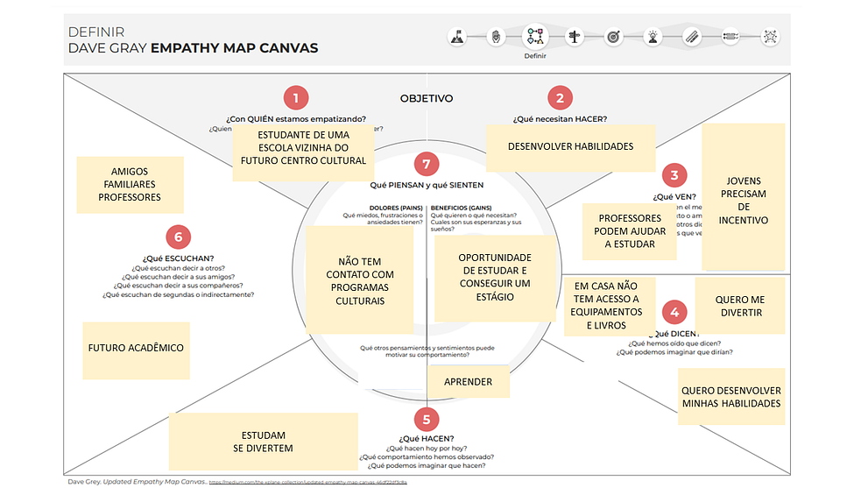The image size is (868, 488).
Task: Select the 'ESTUDAM SE DIVERTEM' sticky note
Action: 263,442
